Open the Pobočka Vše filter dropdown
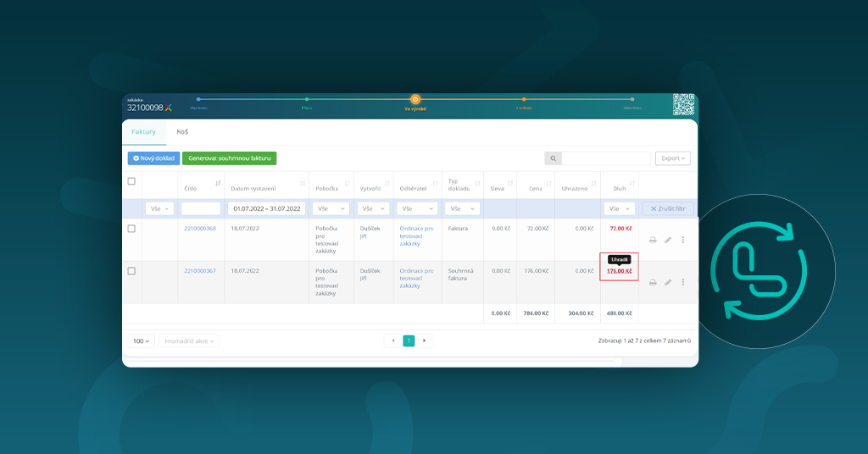Image resolution: width=868 pixels, height=454 pixels. pos(331,208)
